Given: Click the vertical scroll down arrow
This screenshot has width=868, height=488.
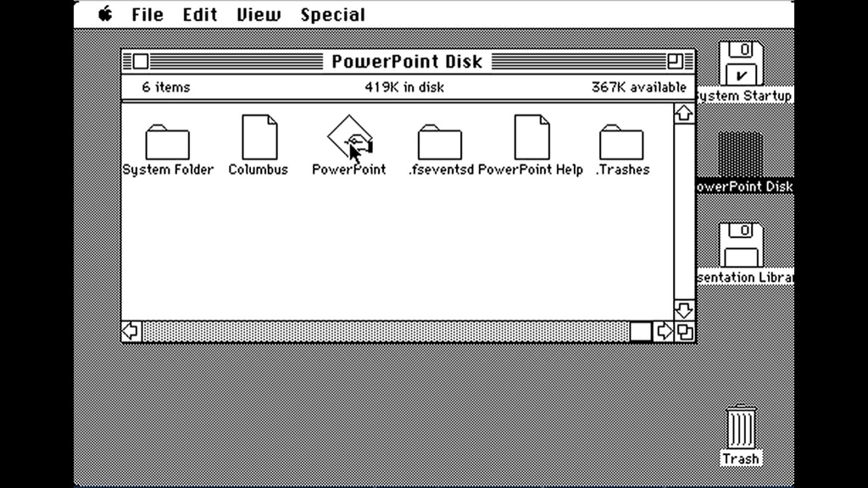Looking at the screenshot, I should click(684, 310).
